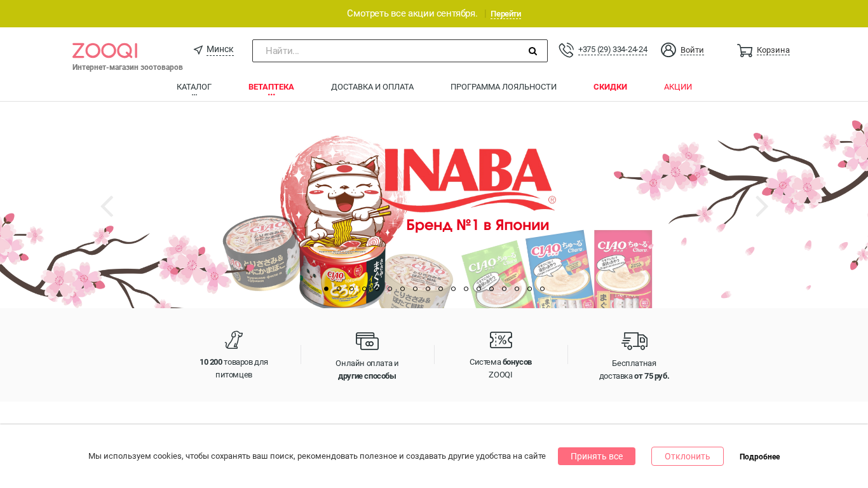Screen dimensions: 868x488
Task: Click the delivery truck icon
Action: [x=634, y=341]
